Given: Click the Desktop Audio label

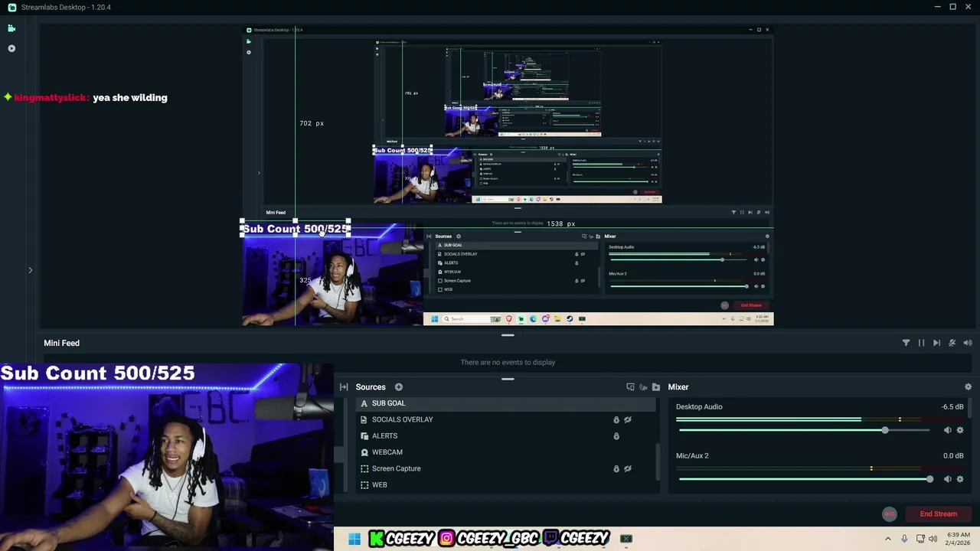Looking at the screenshot, I should point(699,407).
